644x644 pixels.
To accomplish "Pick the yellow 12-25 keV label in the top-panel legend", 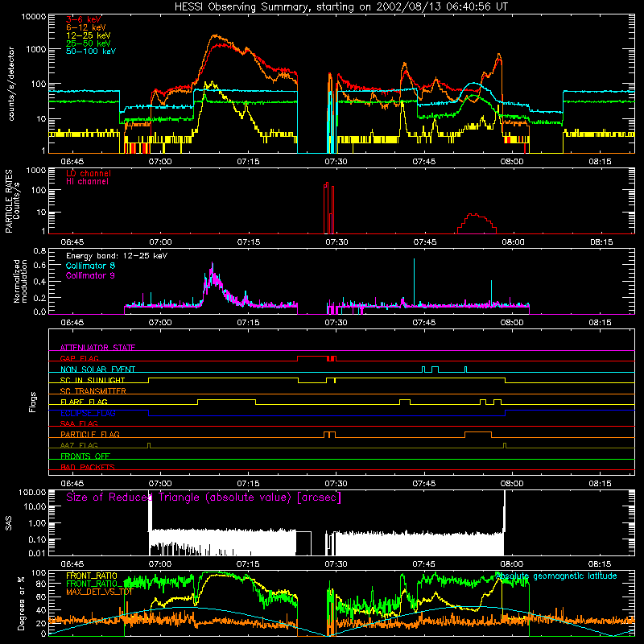I will (89, 35).
